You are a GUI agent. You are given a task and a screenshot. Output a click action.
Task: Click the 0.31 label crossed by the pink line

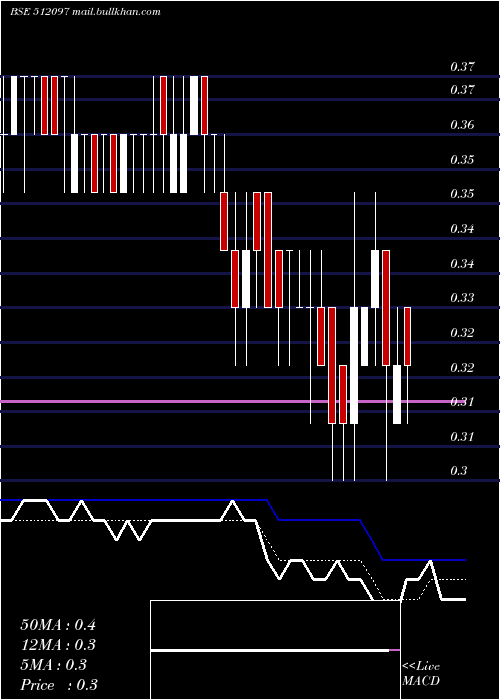pyautogui.click(x=462, y=401)
